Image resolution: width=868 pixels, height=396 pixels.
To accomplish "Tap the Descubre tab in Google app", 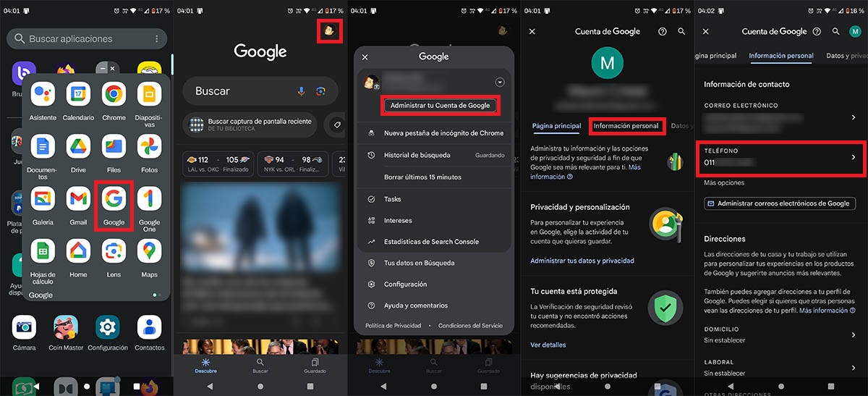I will pos(206,365).
